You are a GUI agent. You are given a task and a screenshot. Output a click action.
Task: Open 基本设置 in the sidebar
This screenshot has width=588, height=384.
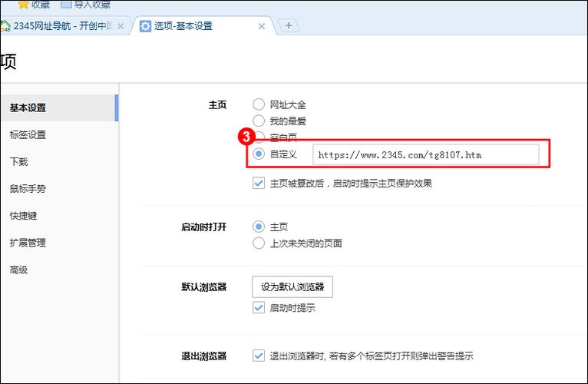click(59, 108)
